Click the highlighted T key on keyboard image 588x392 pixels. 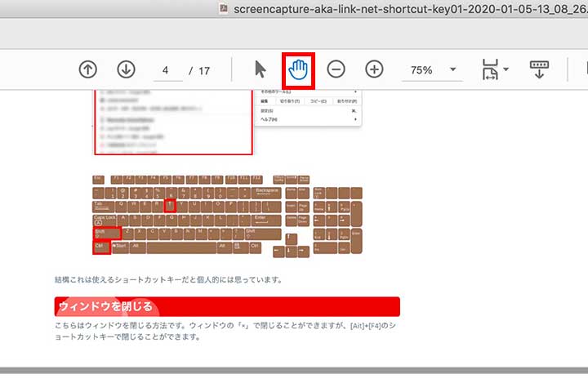[170, 206]
